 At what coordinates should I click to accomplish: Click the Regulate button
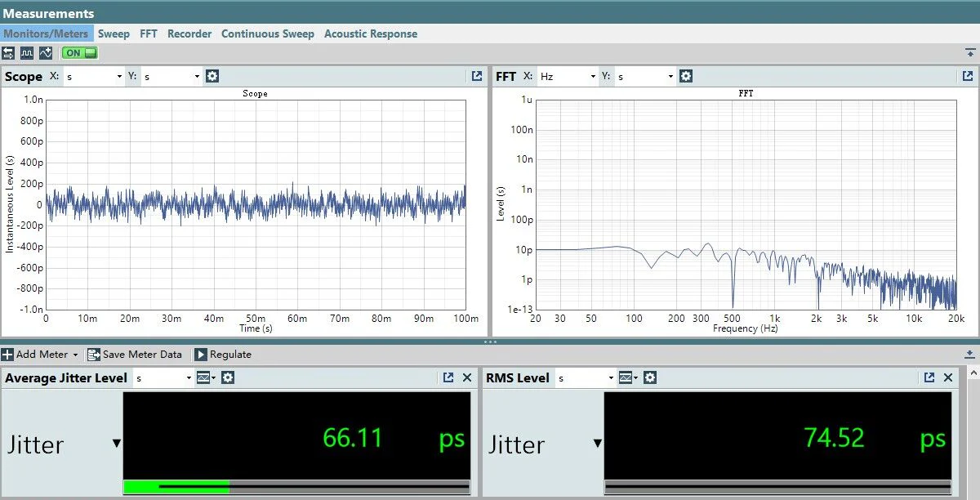click(x=223, y=355)
